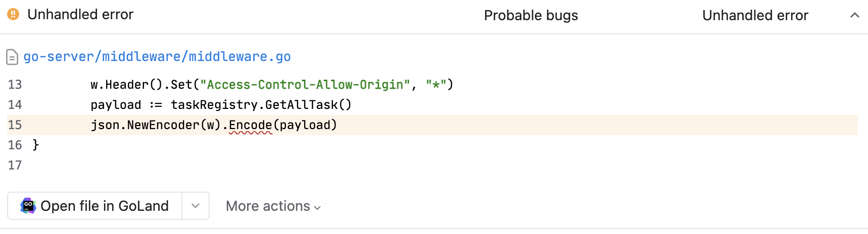
Task: Click the Unhandled error title heading
Action: [80, 15]
